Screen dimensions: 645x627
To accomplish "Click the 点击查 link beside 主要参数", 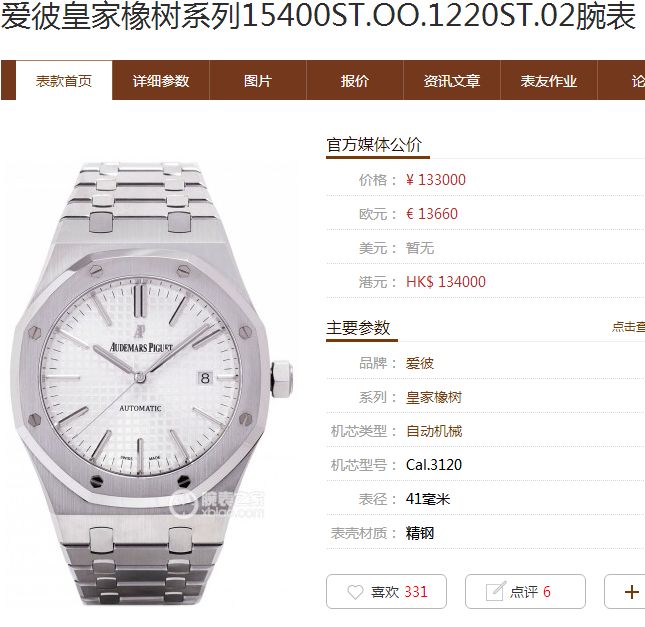I will tap(628, 327).
